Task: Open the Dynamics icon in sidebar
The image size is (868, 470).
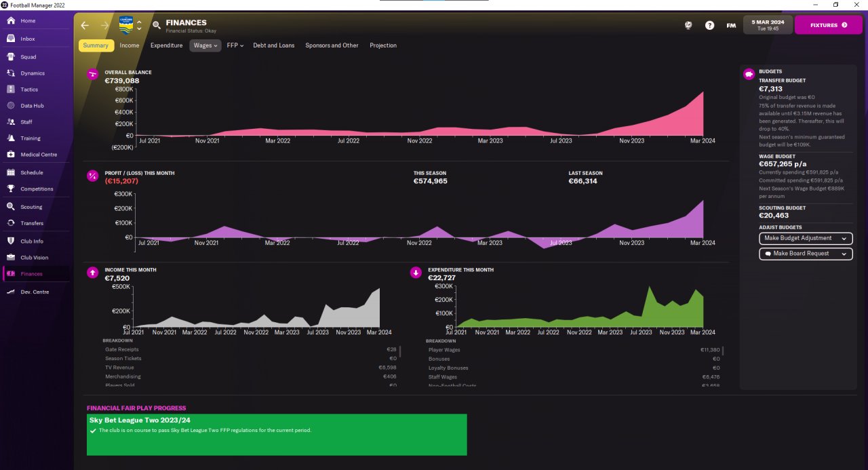Action: coord(11,73)
